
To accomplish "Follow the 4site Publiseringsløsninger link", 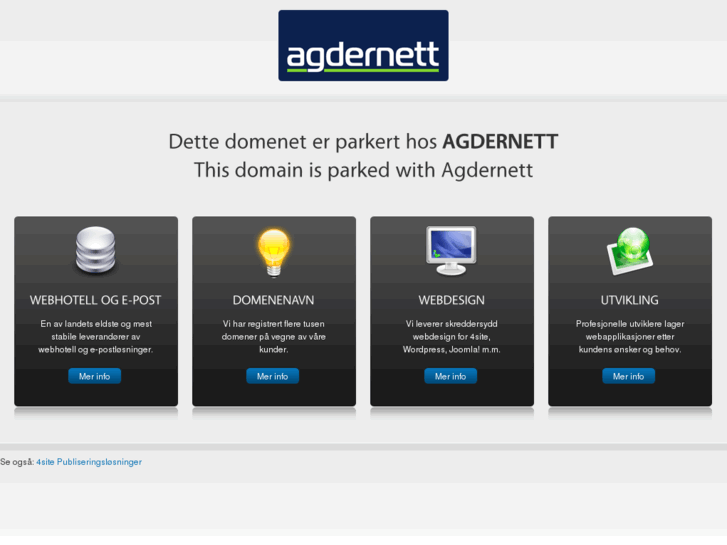I will 89,462.
